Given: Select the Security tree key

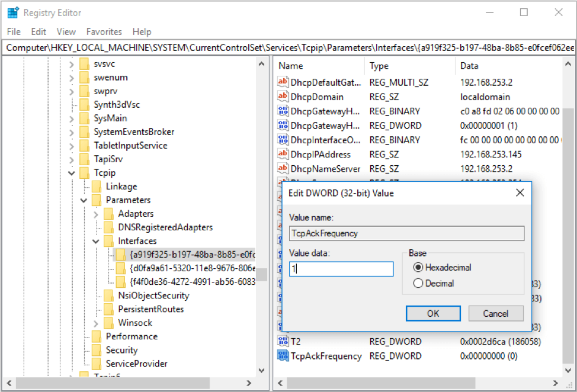Looking at the screenshot, I should tap(122, 350).
